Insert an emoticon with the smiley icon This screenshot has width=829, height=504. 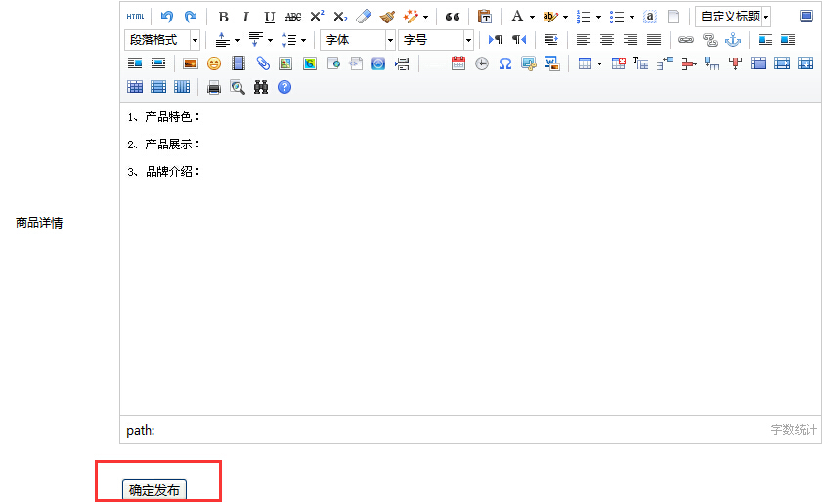tap(214, 63)
